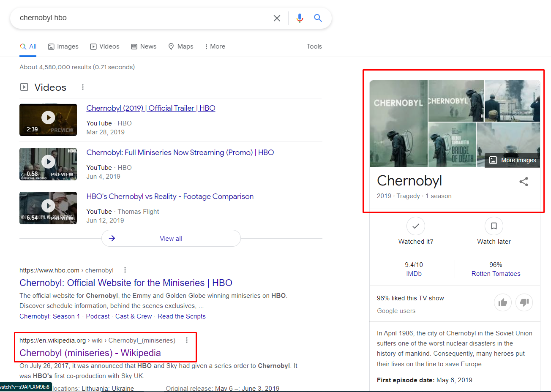The height and width of the screenshot is (392, 551).
Task: Open Full Miniseries Now Streaming link
Action: pyautogui.click(x=180, y=152)
